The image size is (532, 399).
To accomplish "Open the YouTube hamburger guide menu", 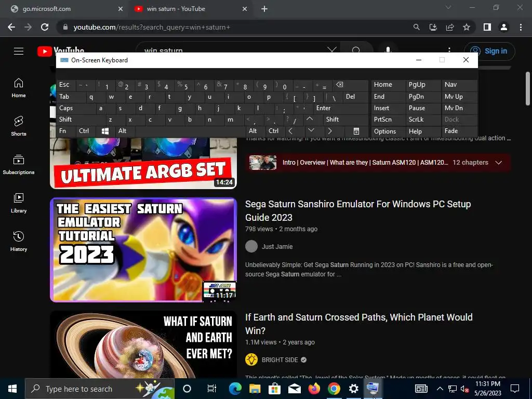I will click(x=19, y=51).
